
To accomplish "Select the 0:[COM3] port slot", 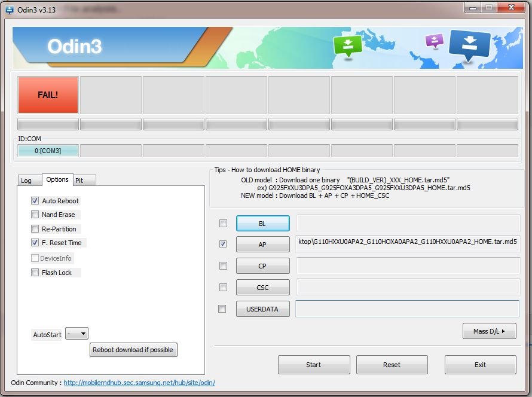I will (x=48, y=151).
